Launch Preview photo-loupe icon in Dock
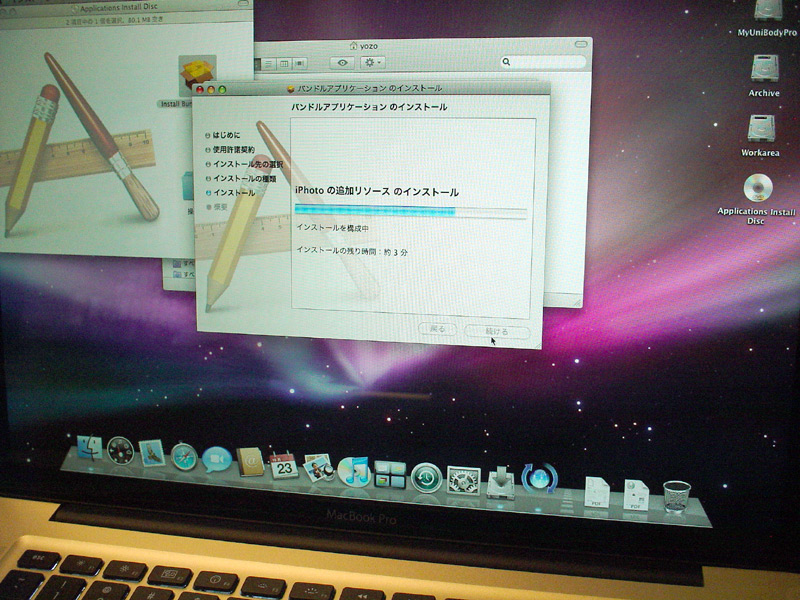Image resolution: width=800 pixels, height=600 pixels. [x=318, y=468]
